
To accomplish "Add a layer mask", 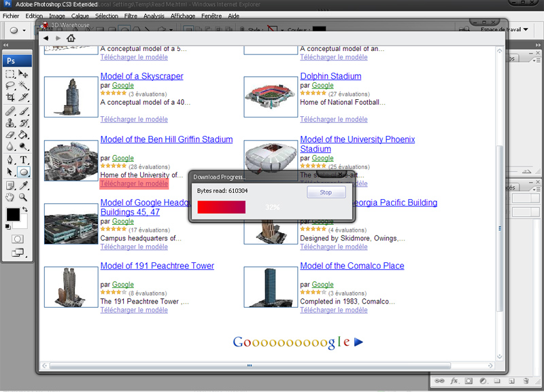I will pos(469,381).
